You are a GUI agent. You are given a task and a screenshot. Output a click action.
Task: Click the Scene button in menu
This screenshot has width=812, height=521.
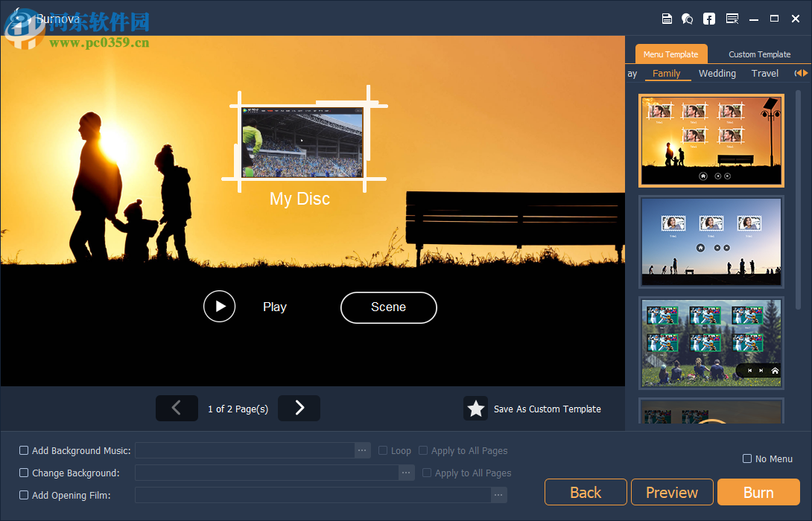click(x=388, y=307)
